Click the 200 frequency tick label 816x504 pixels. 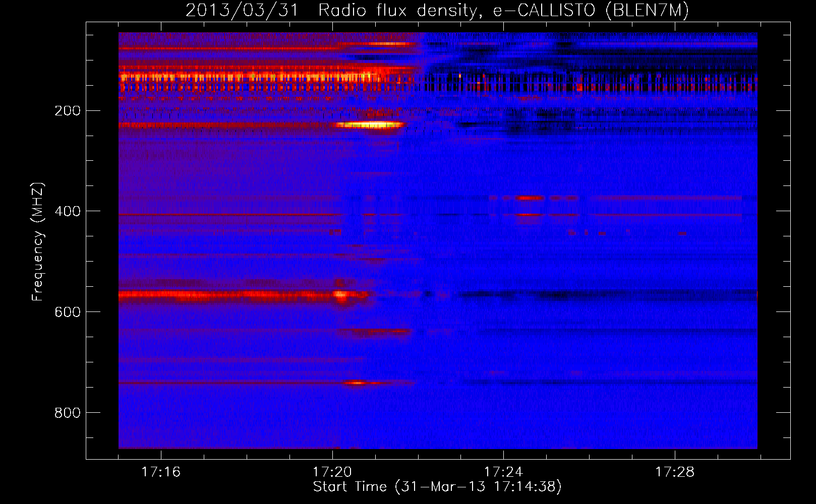coord(68,111)
